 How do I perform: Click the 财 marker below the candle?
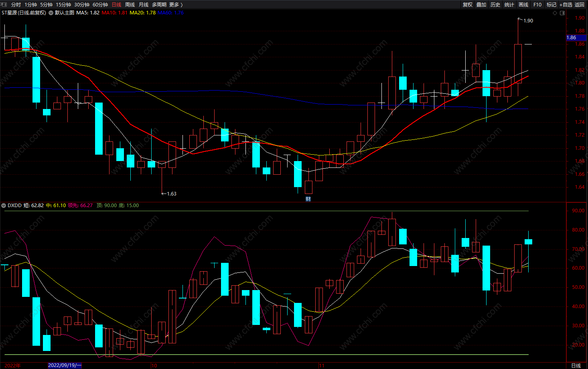(308, 199)
